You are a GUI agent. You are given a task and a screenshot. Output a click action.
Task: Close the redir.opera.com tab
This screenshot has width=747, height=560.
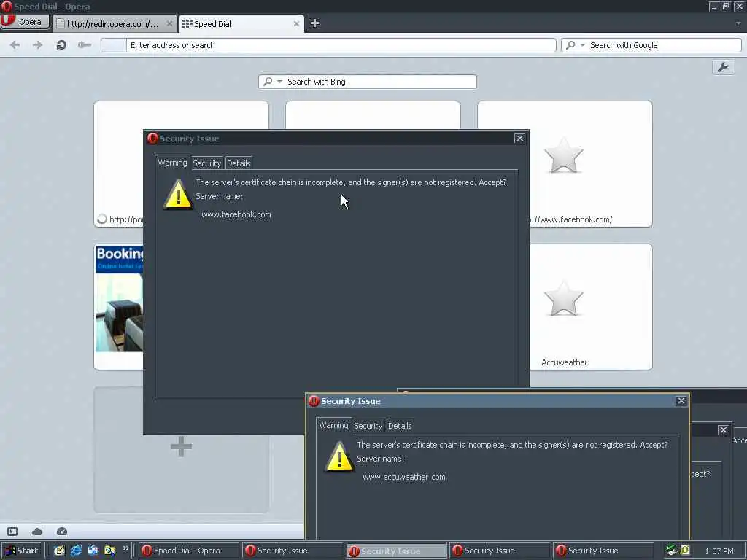[x=169, y=23]
